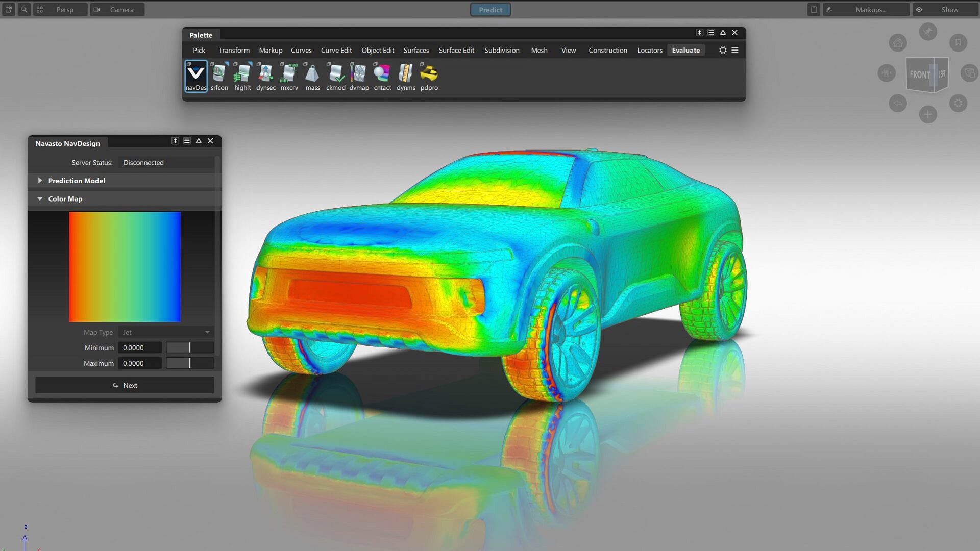Click the home icon near ViewCube
This screenshot has height=551, width=980.
[898, 43]
